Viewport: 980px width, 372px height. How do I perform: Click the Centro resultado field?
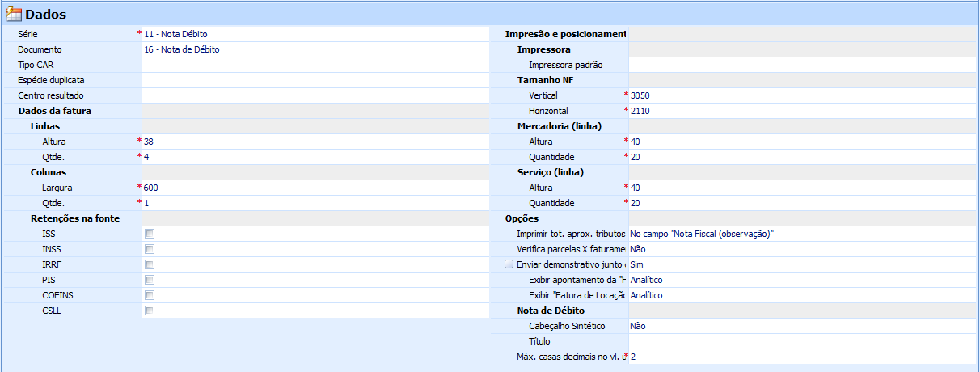[x=315, y=95]
